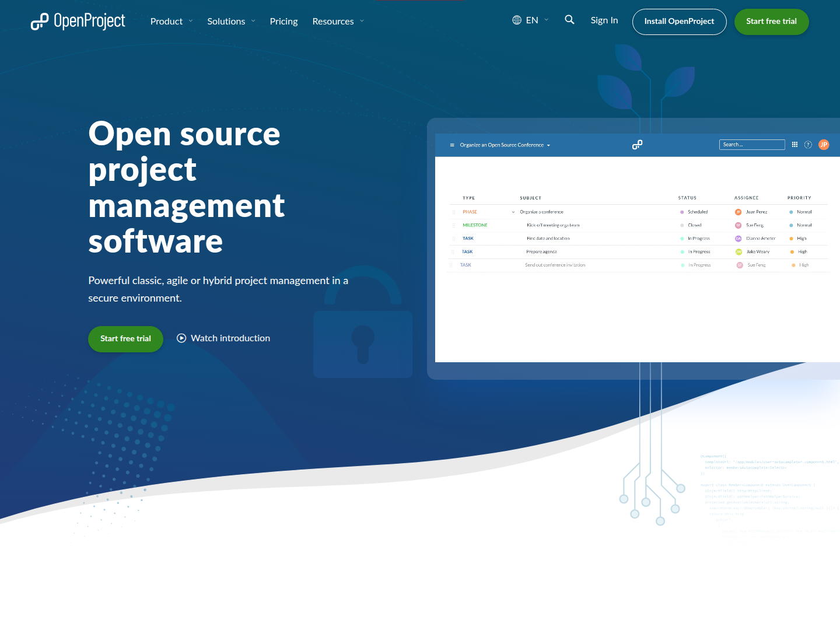Expand the Product menu
Image resolution: width=840 pixels, height=630 pixels.
171,22
